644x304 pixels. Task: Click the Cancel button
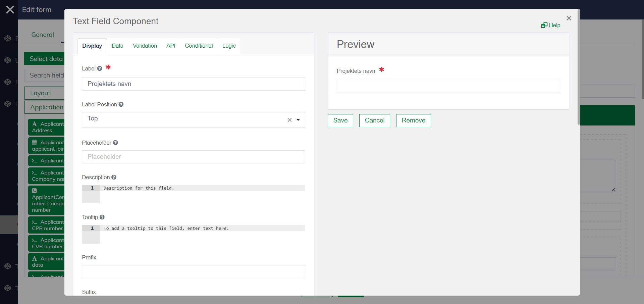pos(374,120)
